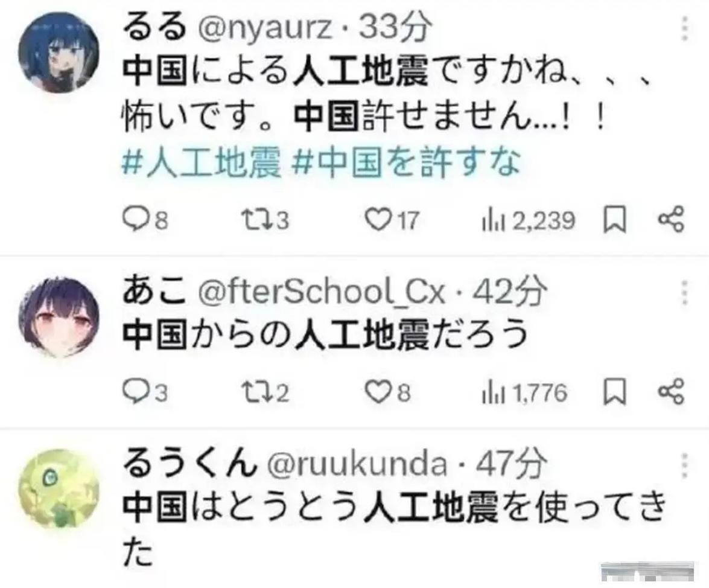
Task: Bookmark the @nyaurz tweet
Action: [615, 220]
